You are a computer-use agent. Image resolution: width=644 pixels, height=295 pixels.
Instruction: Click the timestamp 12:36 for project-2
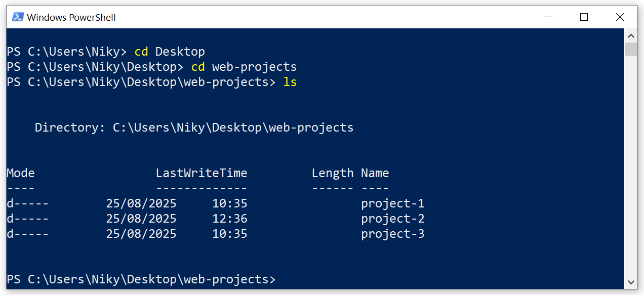[x=230, y=218]
